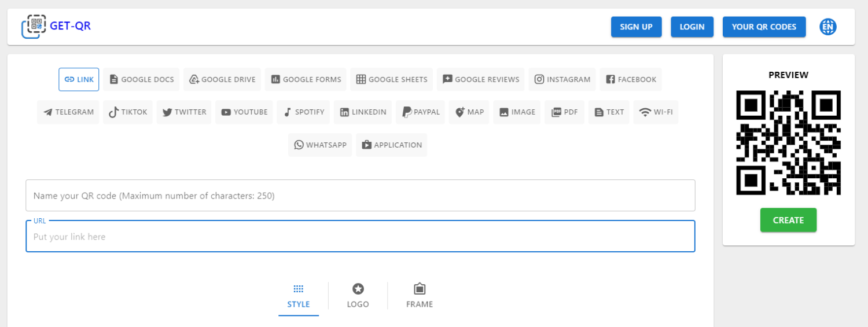Viewport: 868px width, 327px height.
Task: Click the URL link input field
Action: tap(361, 236)
